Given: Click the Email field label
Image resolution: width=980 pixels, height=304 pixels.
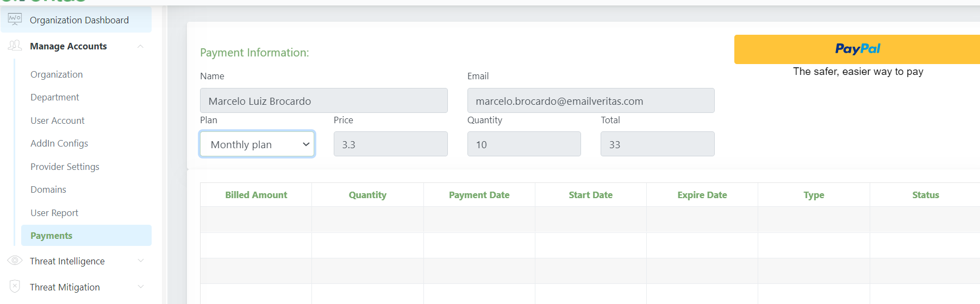Looking at the screenshot, I should (x=478, y=76).
